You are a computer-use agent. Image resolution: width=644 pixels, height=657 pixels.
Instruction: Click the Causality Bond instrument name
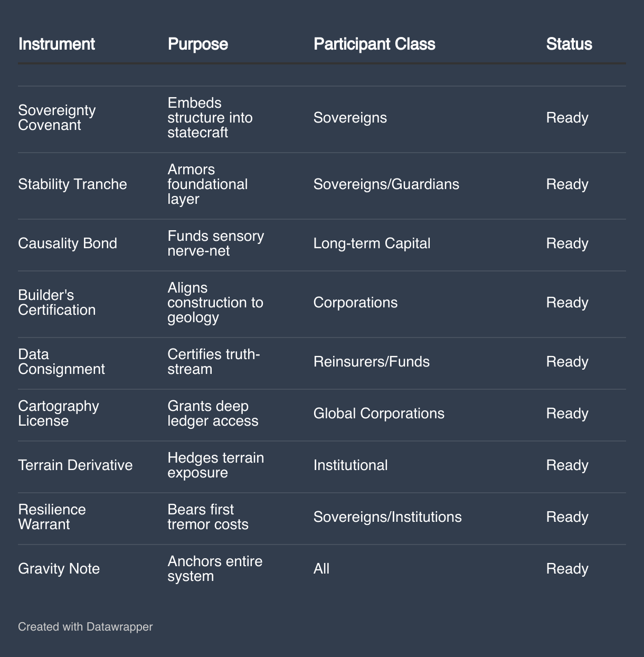(68, 243)
